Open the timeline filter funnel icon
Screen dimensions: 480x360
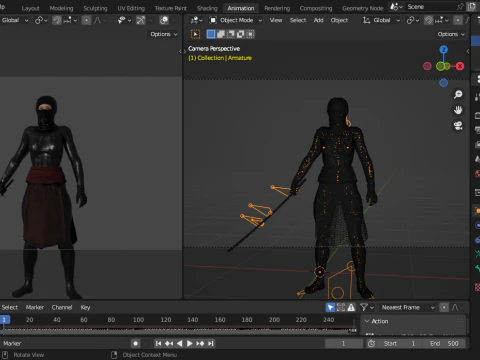click(367, 307)
